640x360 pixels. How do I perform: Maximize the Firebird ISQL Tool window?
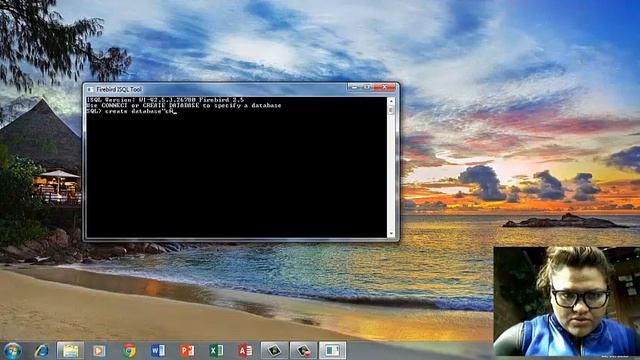(x=367, y=87)
